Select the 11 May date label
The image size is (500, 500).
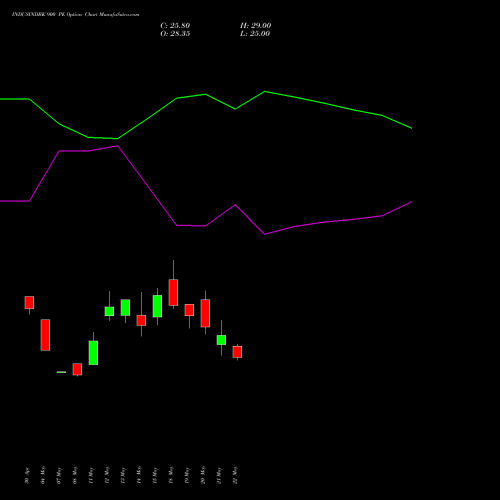click(91, 475)
